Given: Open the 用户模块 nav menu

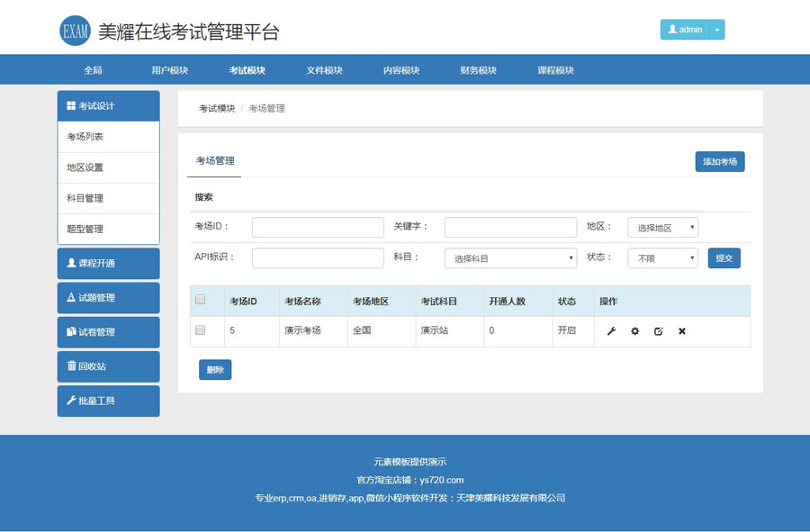Looking at the screenshot, I should coord(170,70).
